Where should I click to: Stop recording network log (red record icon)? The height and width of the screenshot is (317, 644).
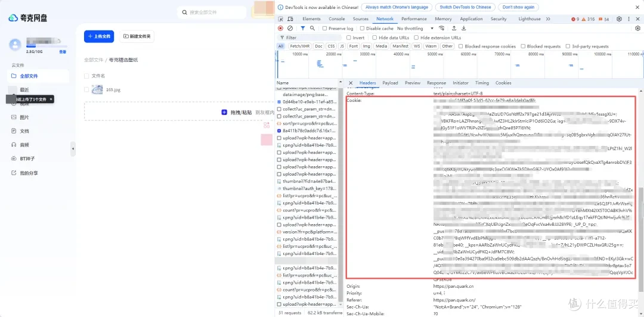click(280, 29)
